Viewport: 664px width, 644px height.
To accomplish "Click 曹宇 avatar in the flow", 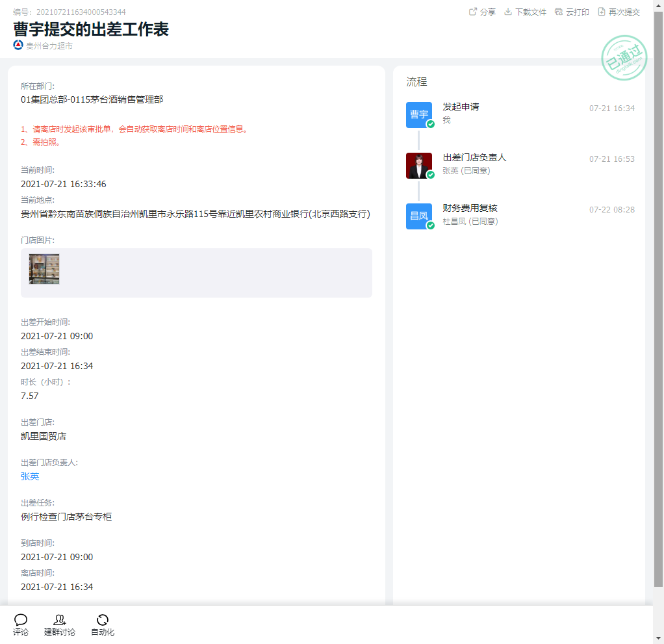I will pyautogui.click(x=418, y=114).
